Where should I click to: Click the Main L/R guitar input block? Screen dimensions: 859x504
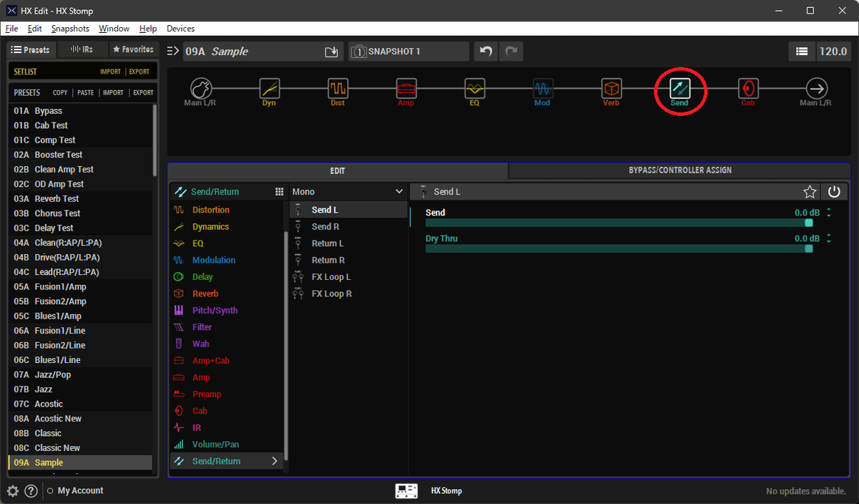tap(201, 88)
